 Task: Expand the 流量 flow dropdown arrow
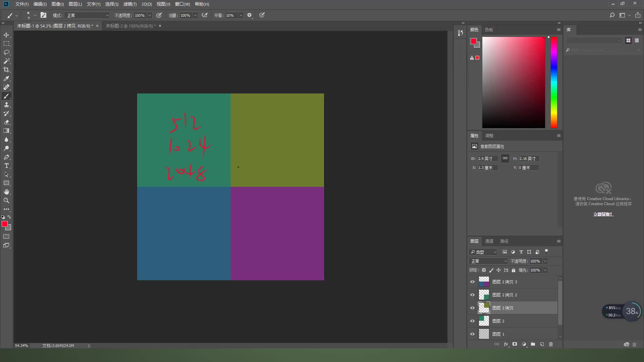coord(195,15)
